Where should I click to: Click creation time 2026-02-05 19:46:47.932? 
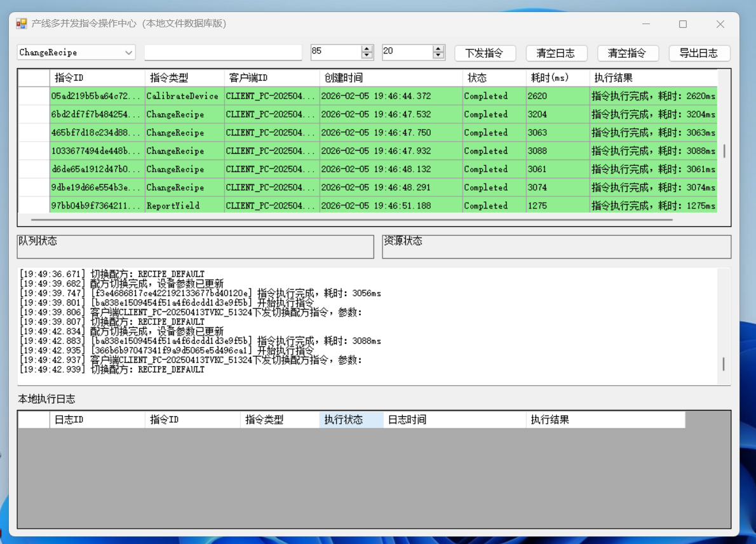click(391, 151)
